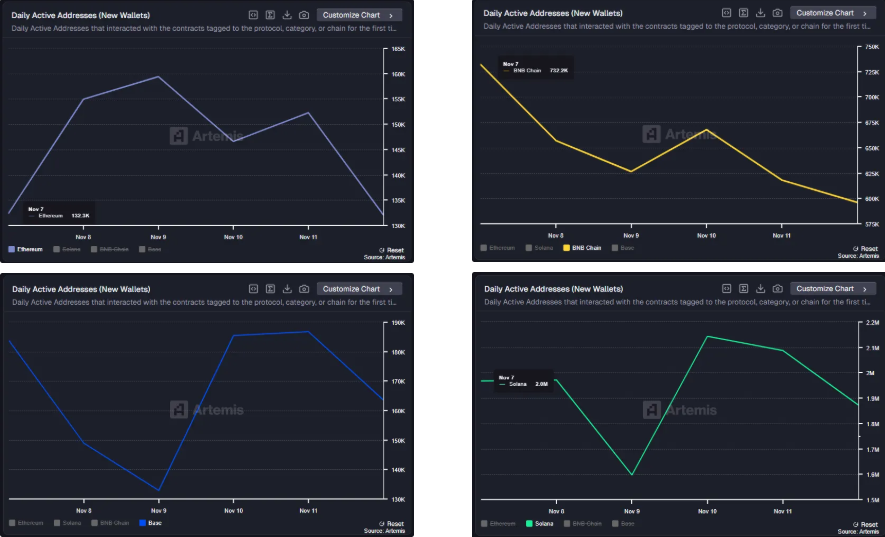
Task: Click embed code icon on Ethereum chart
Action: coord(253,15)
